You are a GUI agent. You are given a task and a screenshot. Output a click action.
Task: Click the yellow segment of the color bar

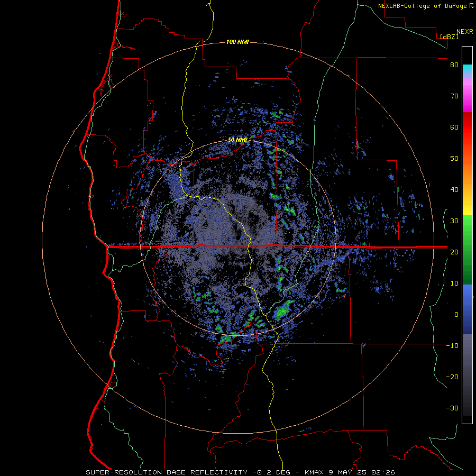(x=467, y=206)
